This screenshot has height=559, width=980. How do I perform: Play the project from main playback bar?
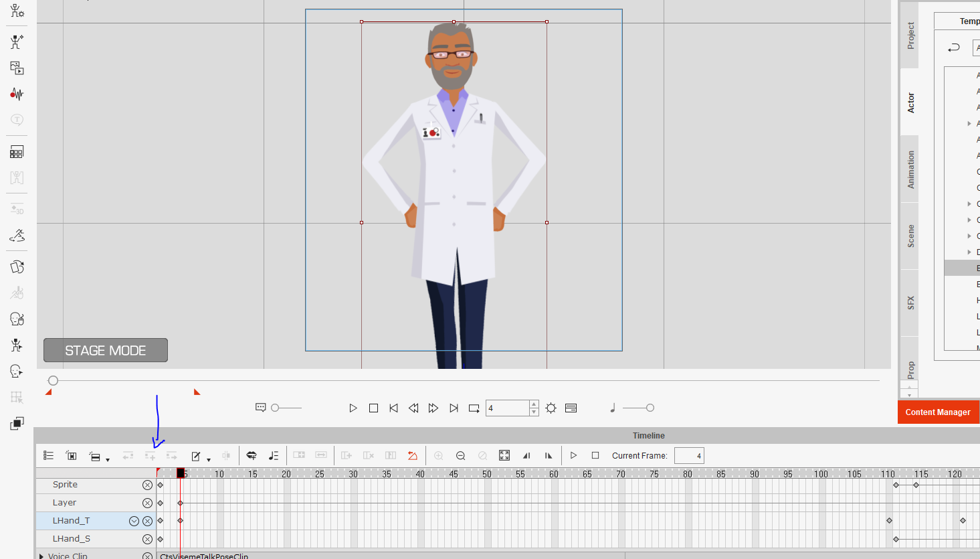(x=353, y=408)
